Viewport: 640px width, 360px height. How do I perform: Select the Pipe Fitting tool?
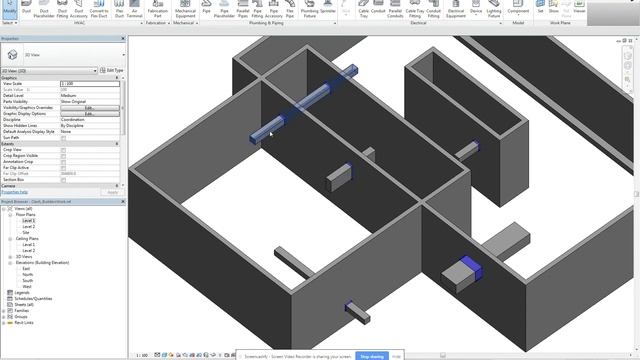pos(257,9)
